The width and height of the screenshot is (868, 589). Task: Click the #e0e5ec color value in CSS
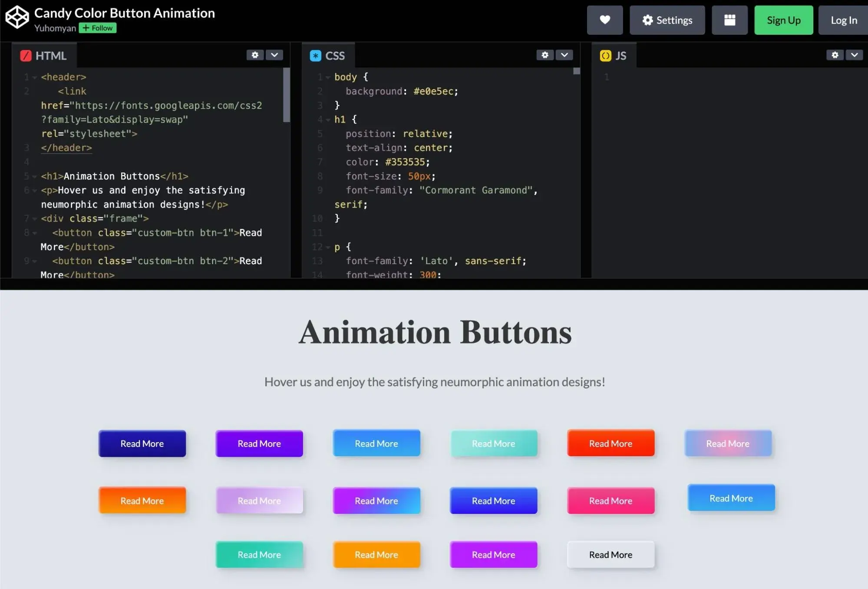[433, 91]
